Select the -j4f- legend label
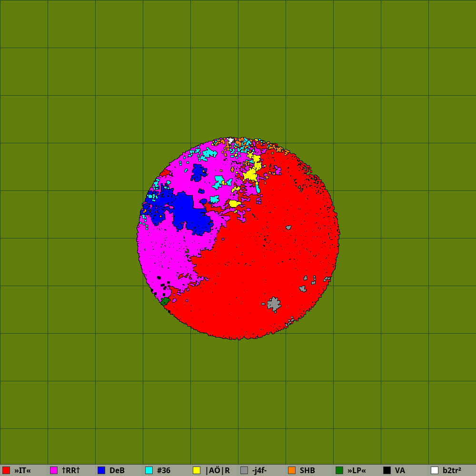Image resolution: width=476 pixels, height=476 pixels. tap(259, 471)
